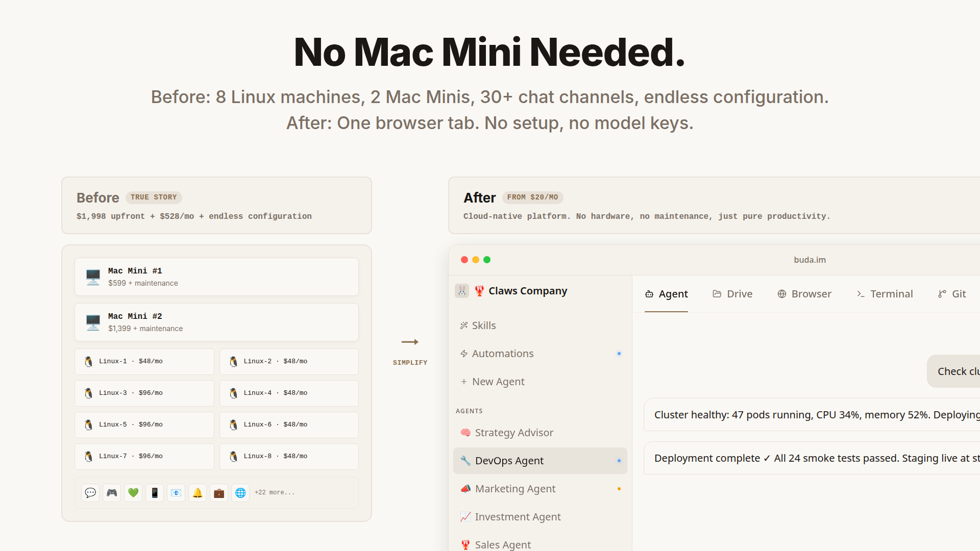Click the bell notification channel icon
980x551 pixels.
[x=198, y=493]
